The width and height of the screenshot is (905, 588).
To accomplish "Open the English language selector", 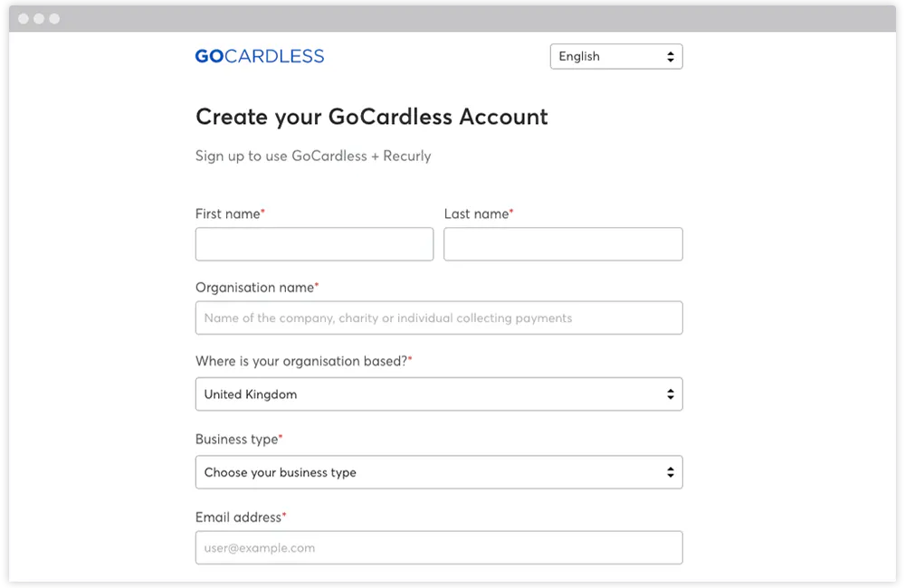I will pos(616,56).
